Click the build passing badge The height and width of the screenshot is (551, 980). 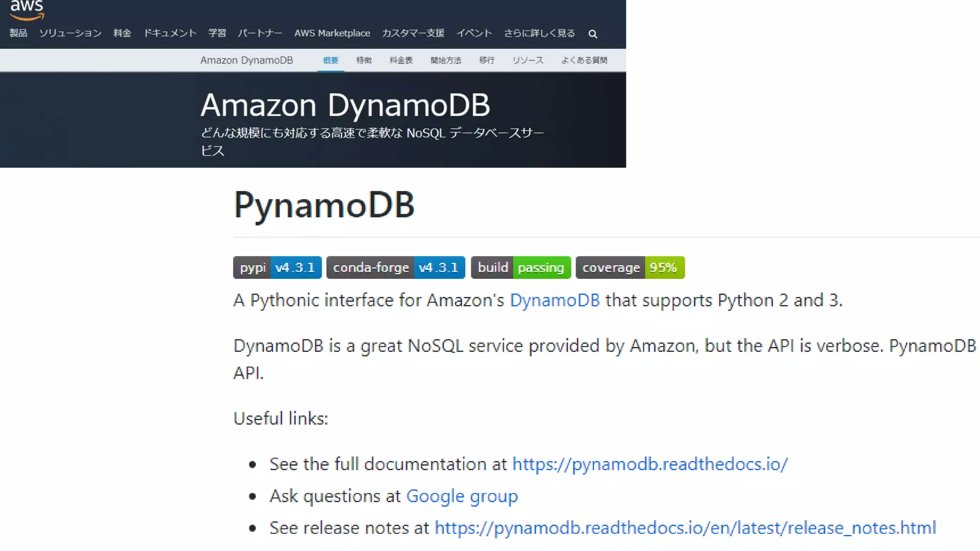(x=521, y=267)
